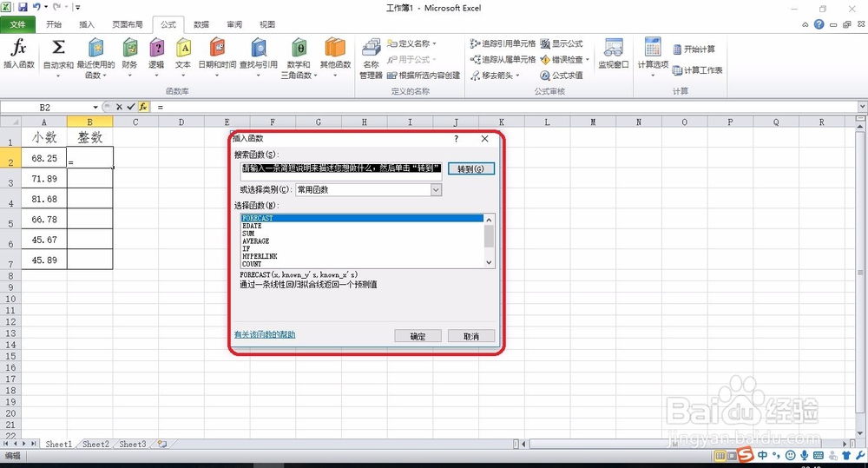Open the AutoSum (自动求和) sigma icon
Viewport: 868px width, 468px height.
(58, 47)
